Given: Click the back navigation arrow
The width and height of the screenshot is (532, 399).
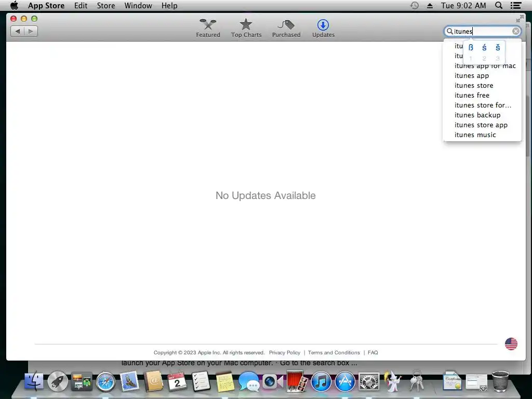Looking at the screenshot, I should coord(18,31).
